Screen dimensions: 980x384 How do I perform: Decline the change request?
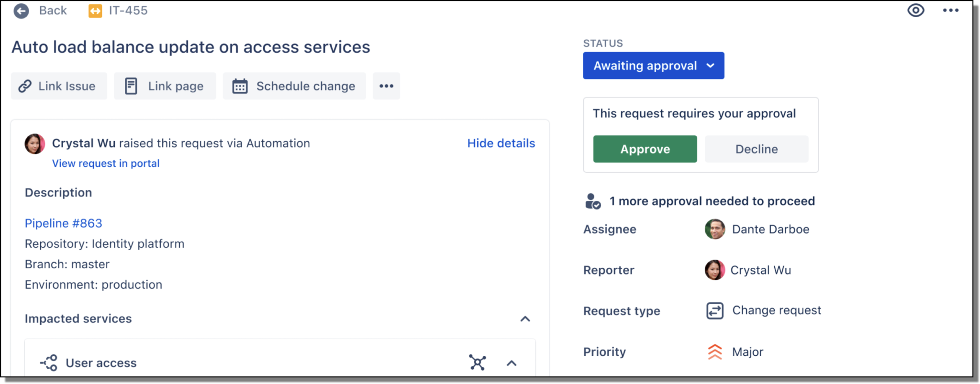pyautogui.click(x=756, y=149)
